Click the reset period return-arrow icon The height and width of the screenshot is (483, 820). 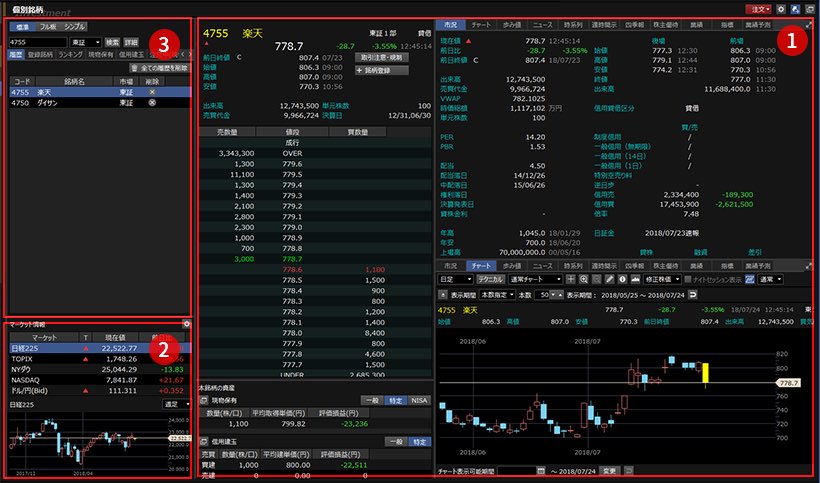[693, 295]
